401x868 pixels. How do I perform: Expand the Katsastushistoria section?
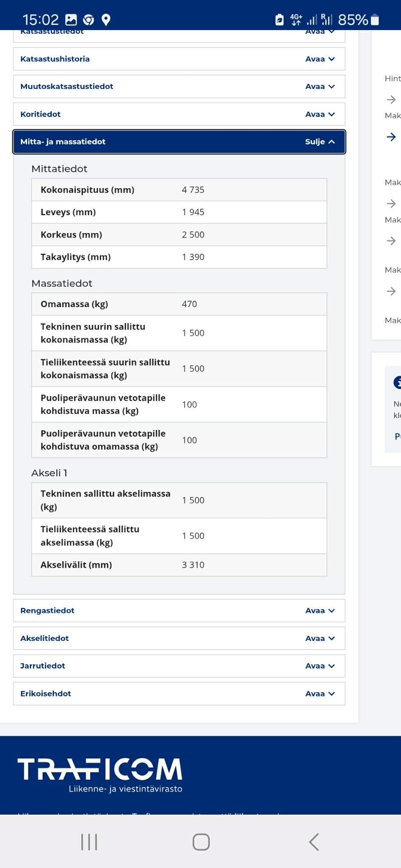[179, 59]
